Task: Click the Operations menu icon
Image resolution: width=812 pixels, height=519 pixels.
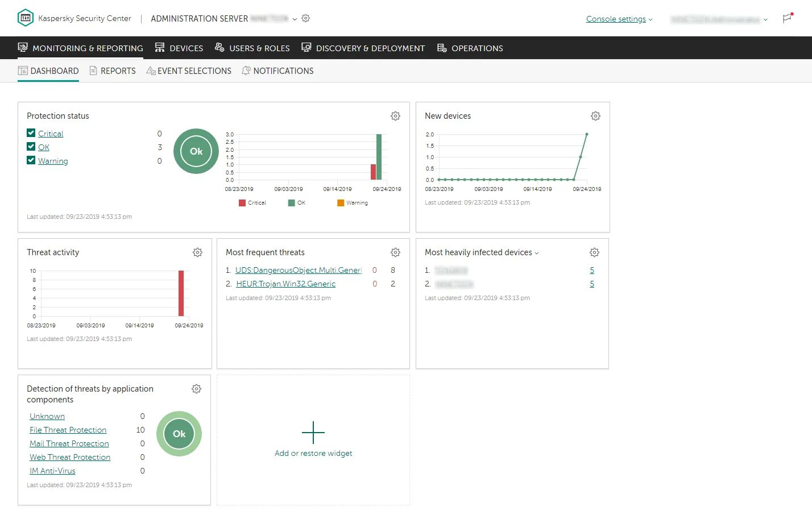Action: coord(442,47)
